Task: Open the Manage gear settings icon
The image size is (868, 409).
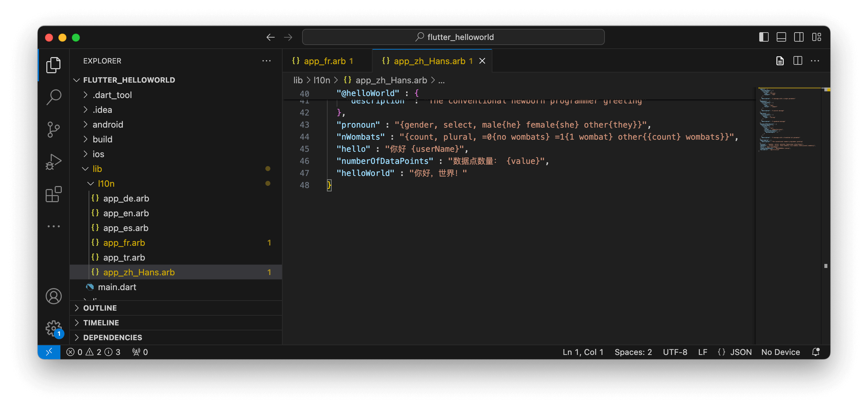Action: [x=53, y=328]
